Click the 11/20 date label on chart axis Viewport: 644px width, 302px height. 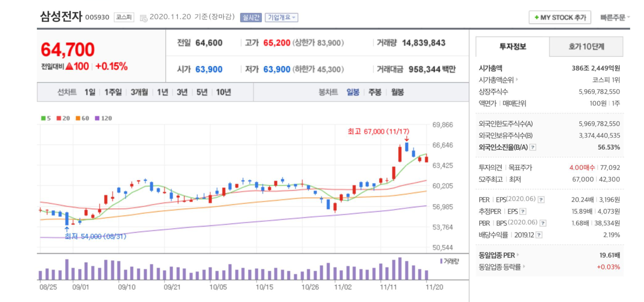tap(434, 287)
